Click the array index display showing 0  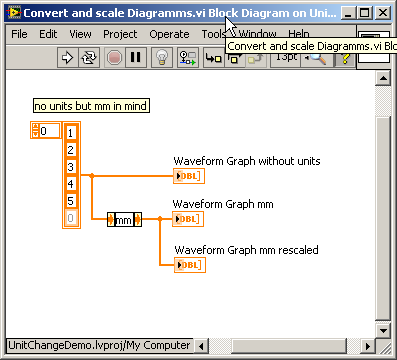tap(50, 131)
